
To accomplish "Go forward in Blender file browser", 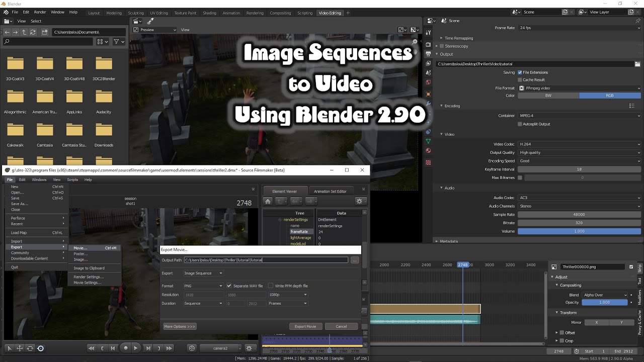I will tap(16, 32).
